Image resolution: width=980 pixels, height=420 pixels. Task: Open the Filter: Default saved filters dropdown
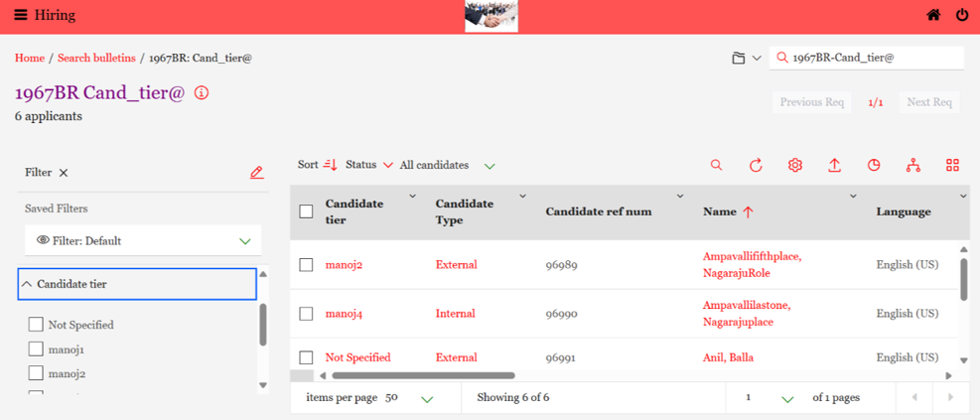(x=143, y=240)
